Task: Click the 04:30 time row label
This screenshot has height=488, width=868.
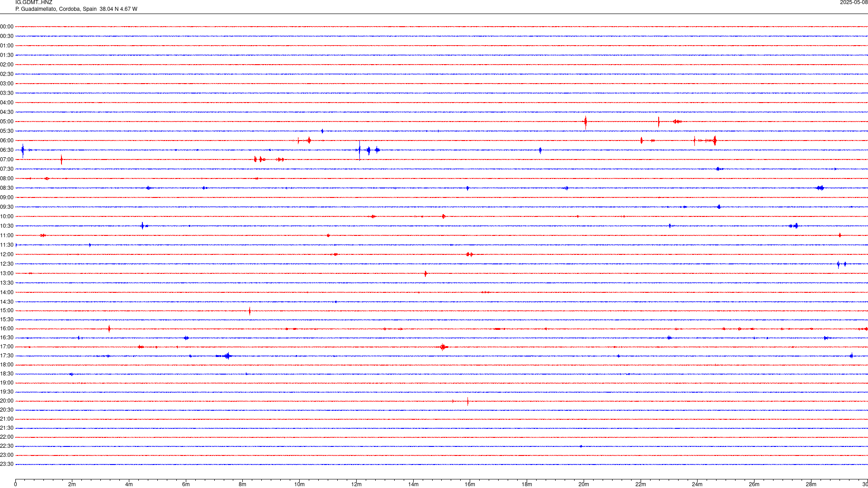Action: [7, 112]
